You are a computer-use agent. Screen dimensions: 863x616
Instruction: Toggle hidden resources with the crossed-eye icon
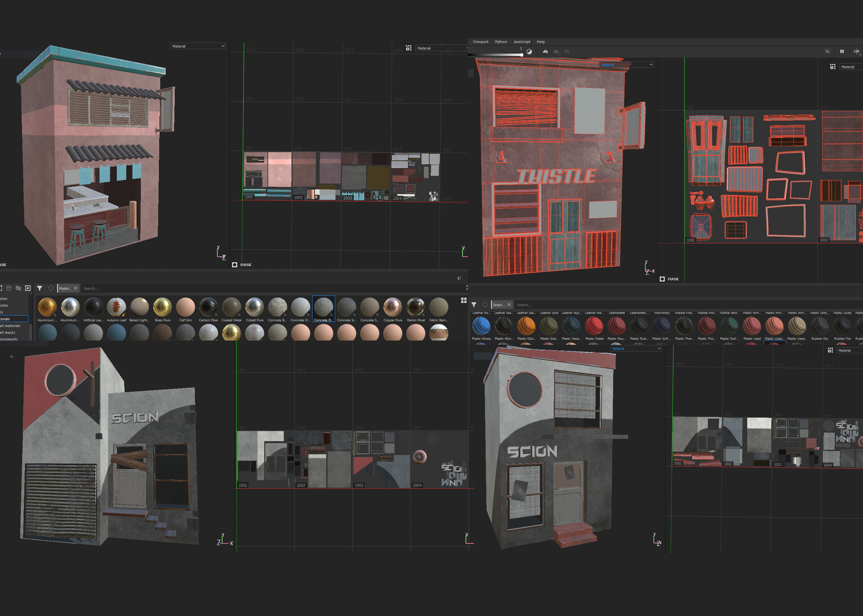coord(18,288)
